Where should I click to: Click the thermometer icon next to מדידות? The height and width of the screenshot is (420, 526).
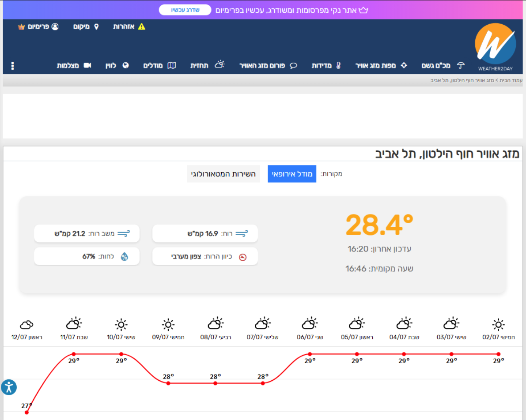click(x=338, y=65)
